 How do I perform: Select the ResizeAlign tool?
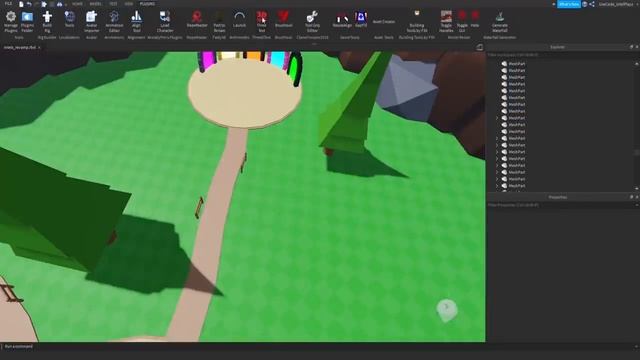click(x=342, y=20)
